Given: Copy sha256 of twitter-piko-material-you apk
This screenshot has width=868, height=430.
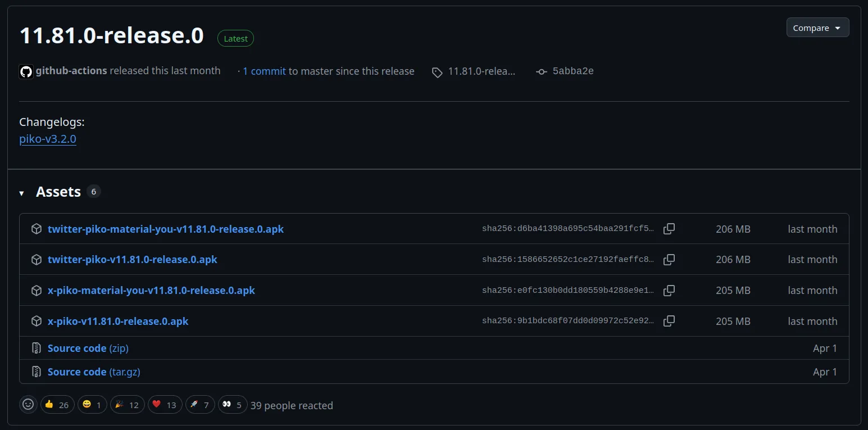Looking at the screenshot, I should tap(669, 229).
